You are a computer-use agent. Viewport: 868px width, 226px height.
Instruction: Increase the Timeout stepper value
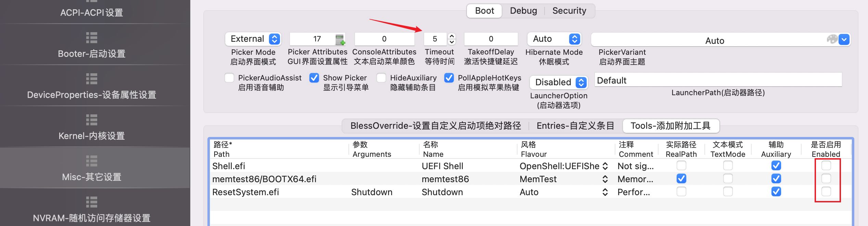pos(452,36)
